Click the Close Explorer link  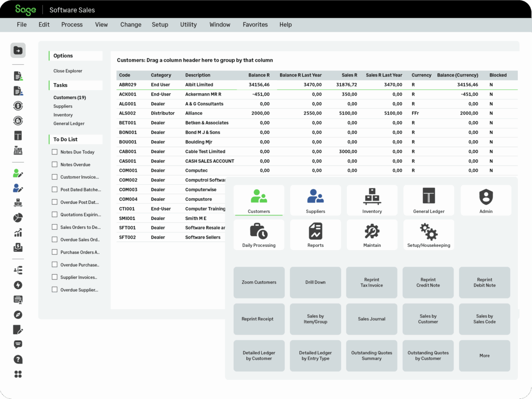pyautogui.click(x=68, y=71)
